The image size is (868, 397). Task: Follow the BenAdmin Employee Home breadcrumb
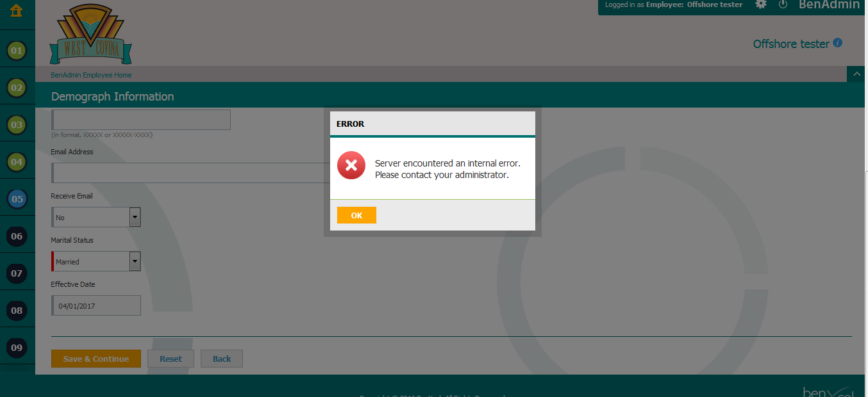(91, 75)
